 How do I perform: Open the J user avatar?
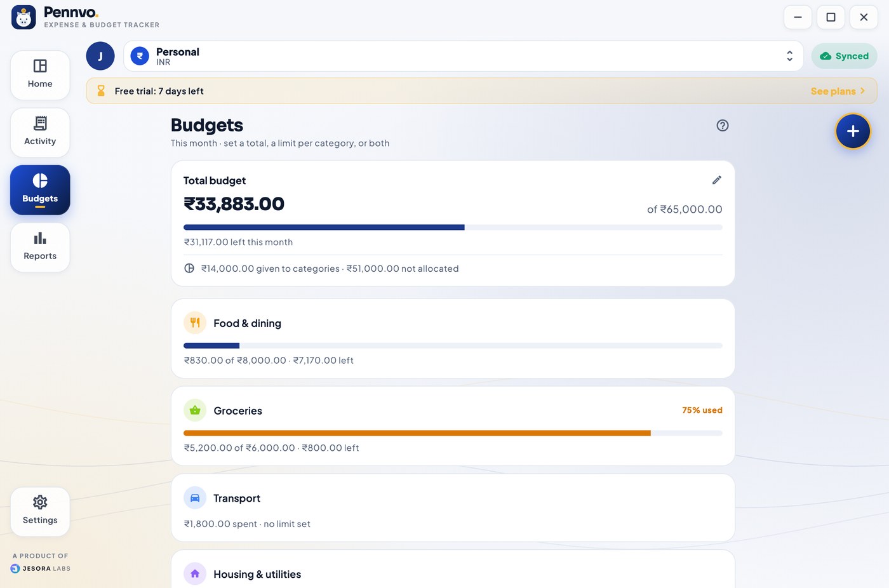point(100,56)
